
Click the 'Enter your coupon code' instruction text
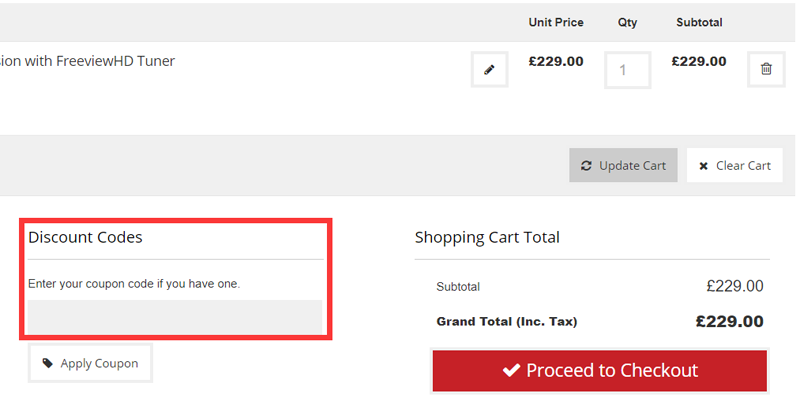[x=134, y=284]
